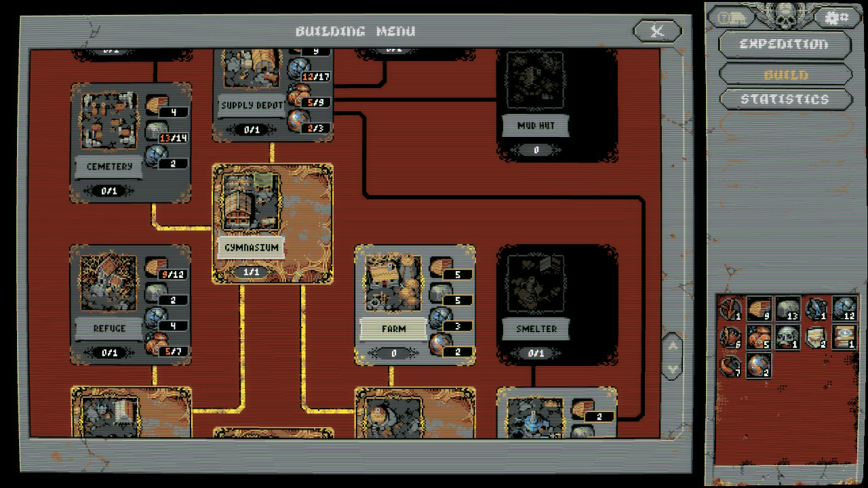Click the building menu scroll up arrow
This screenshot has width=868, height=488.
click(x=672, y=346)
